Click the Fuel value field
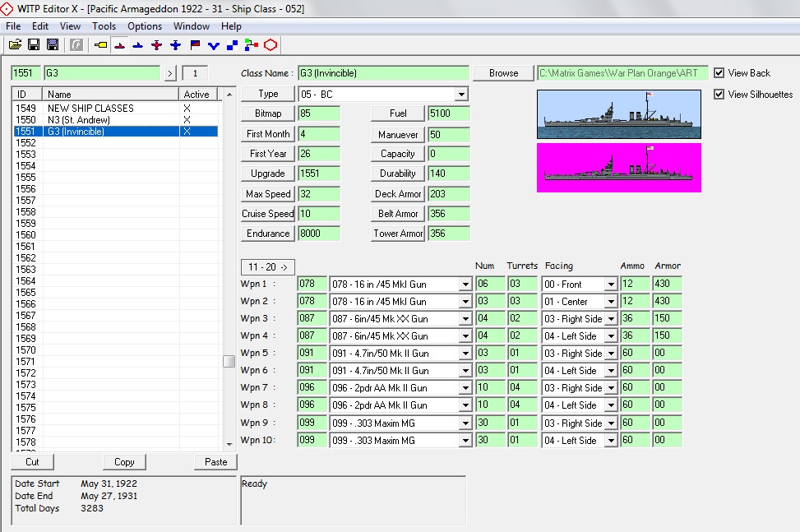This screenshot has width=800, height=532. click(448, 113)
